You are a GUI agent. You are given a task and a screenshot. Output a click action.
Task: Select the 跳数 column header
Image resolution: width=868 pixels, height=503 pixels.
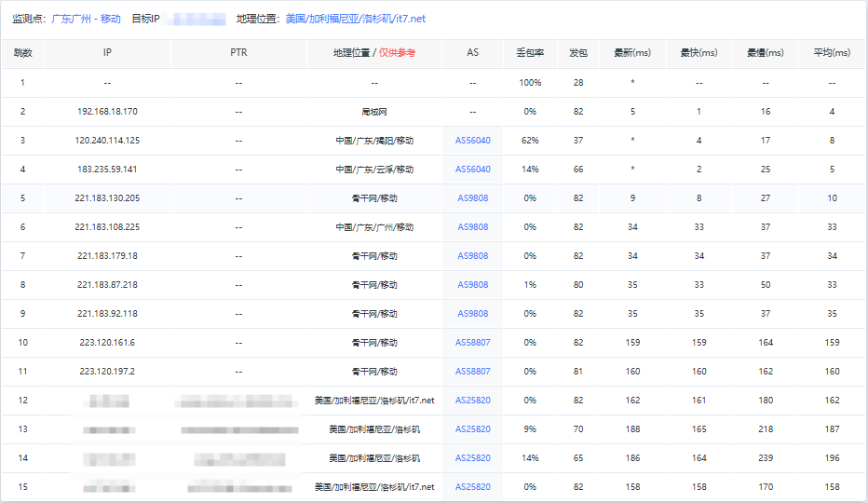tap(22, 53)
